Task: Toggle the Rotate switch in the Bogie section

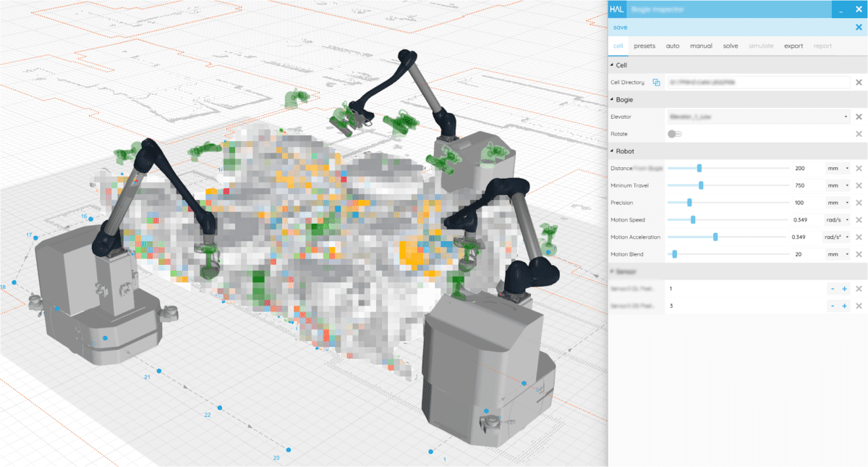Action: pyautogui.click(x=676, y=133)
